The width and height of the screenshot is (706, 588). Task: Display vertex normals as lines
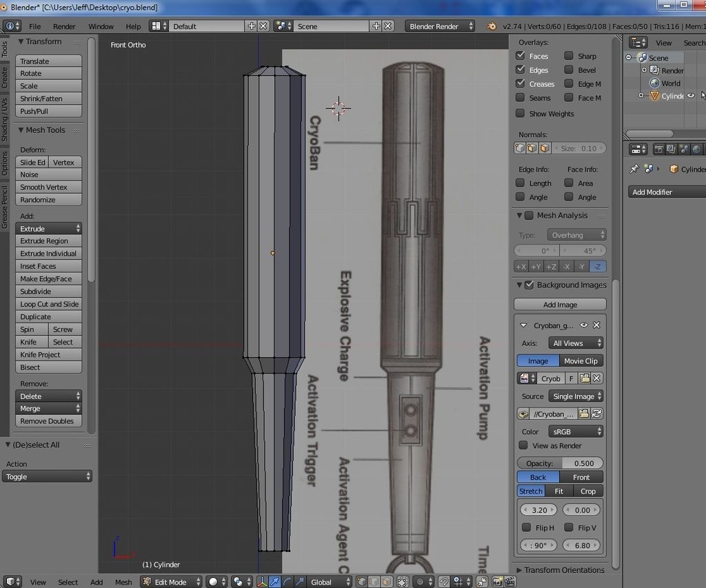(x=520, y=148)
